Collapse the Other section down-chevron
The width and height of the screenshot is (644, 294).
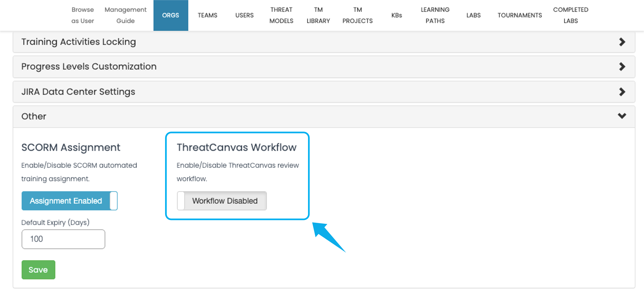622,116
